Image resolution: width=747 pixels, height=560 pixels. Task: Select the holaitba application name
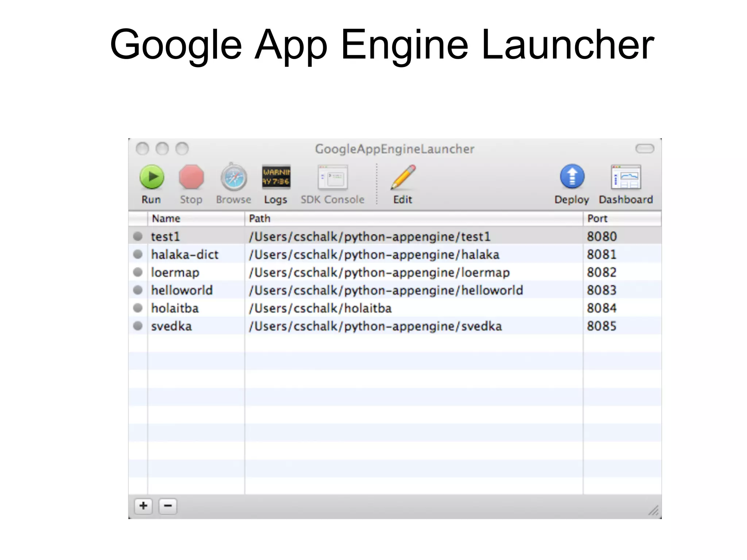tap(175, 308)
